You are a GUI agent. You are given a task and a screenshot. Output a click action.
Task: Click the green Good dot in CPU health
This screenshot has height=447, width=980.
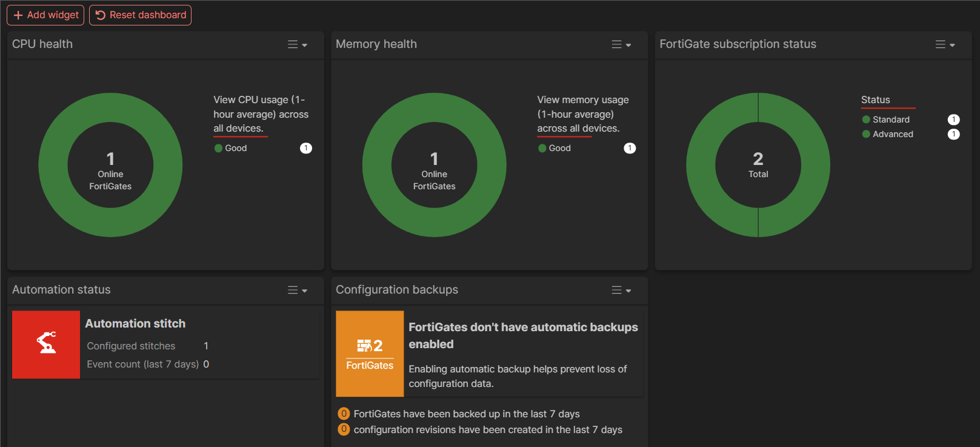coord(218,148)
